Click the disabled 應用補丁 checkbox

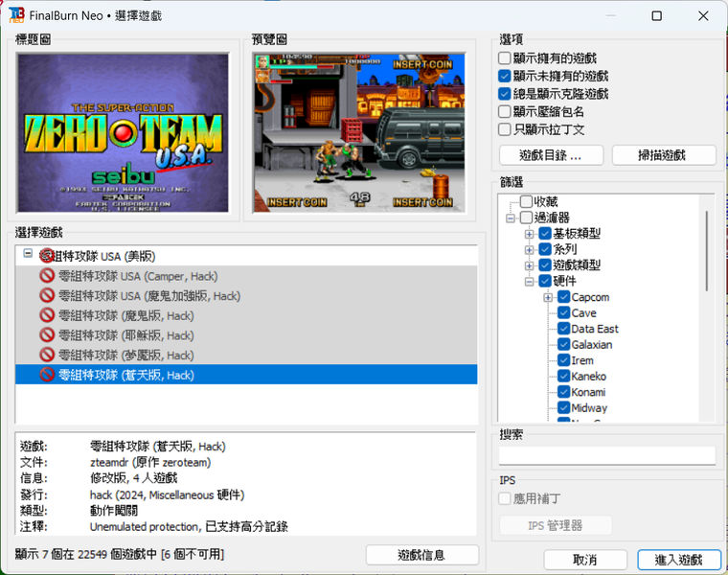pos(504,498)
